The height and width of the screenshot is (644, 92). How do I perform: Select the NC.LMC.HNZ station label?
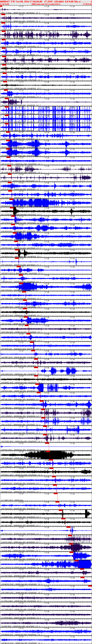[21, 526]
